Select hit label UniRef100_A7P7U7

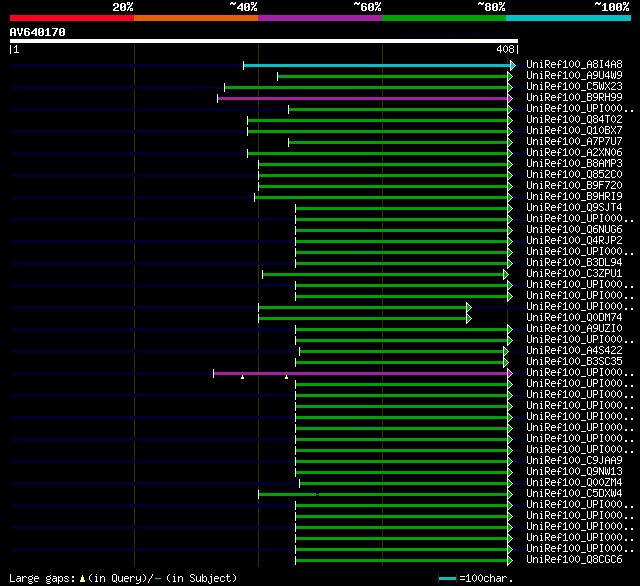click(574, 142)
